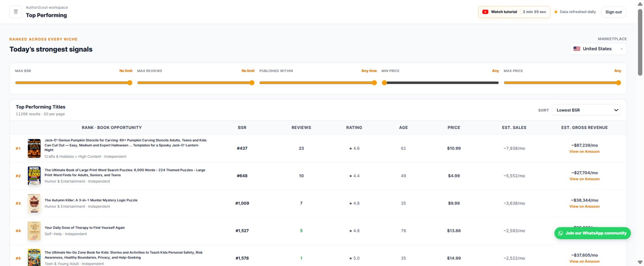The width and height of the screenshot is (644, 266).
Task: Click the WhatsApp logo icon
Action: (560, 233)
